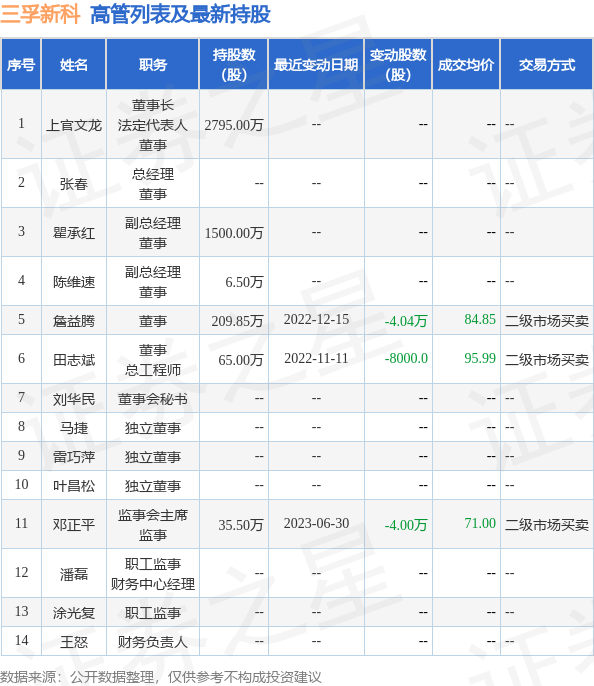The image size is (594, 686).
Task: Select the 成交均价 column header
Action: pyautogui.click(x=466, y=65)
